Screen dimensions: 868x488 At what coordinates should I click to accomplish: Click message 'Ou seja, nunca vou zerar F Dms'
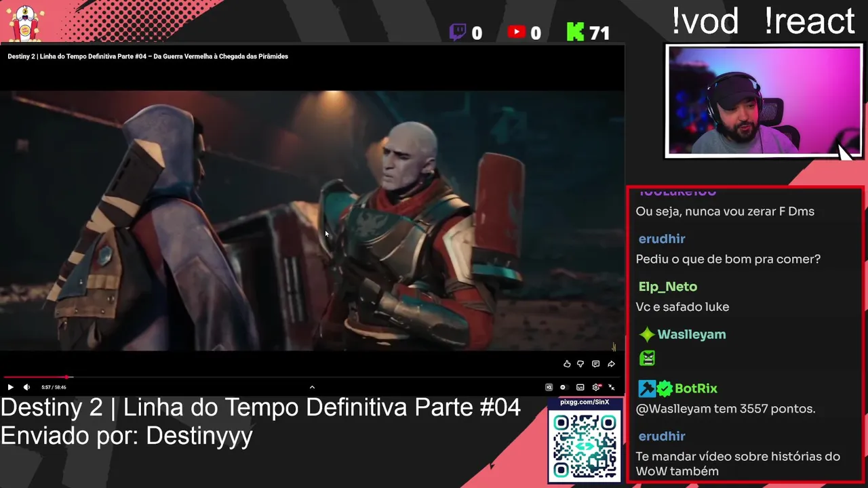tap(725, 211)
